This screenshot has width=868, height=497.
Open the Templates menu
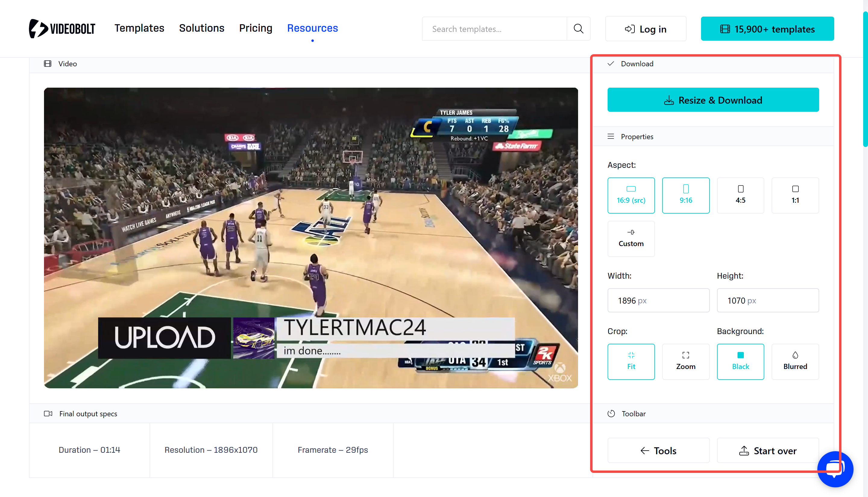tap(139, 28)
